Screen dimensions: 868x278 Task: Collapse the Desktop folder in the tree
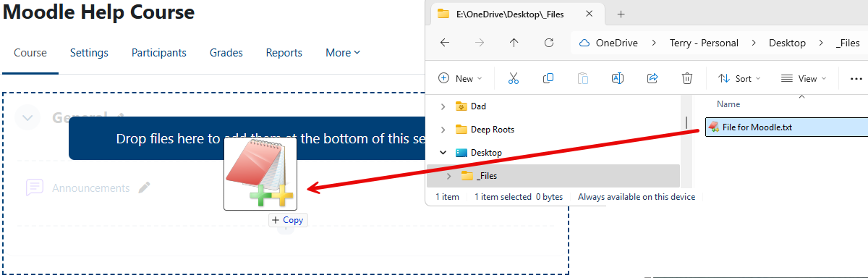click(443, 153)
